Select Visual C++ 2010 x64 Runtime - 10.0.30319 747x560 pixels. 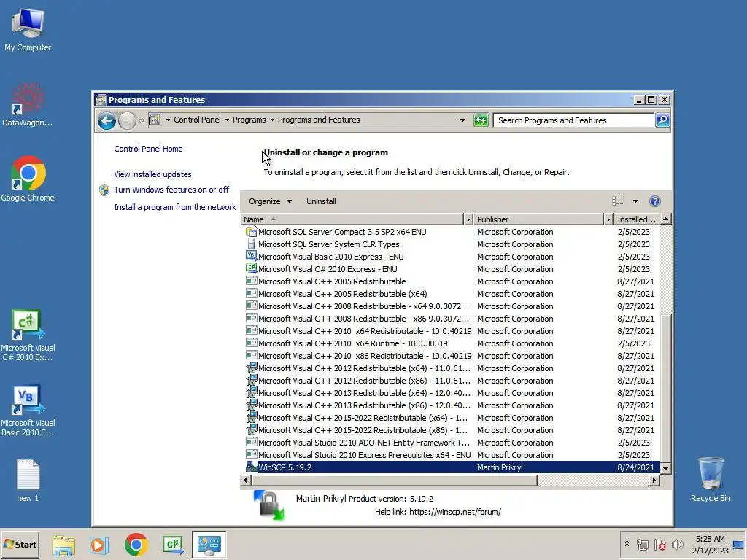click(450, 343)
